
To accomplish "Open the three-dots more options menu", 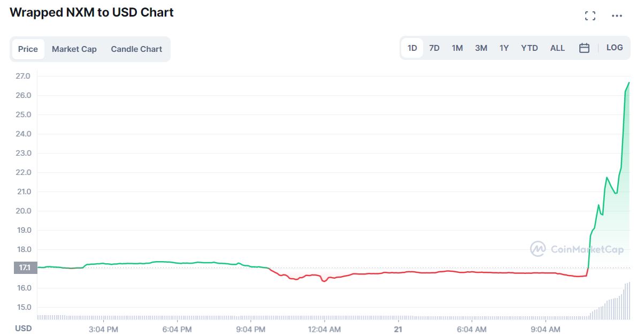I will tap(617, 16).
